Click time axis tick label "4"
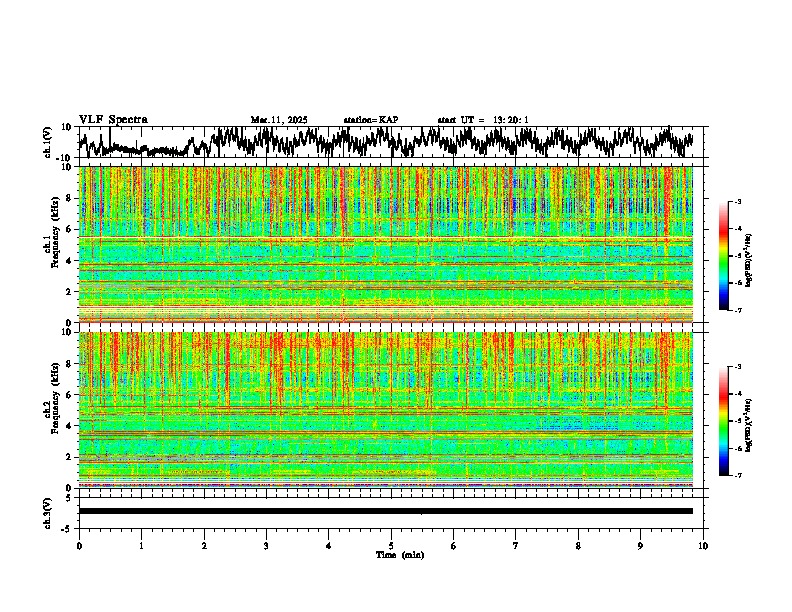This screenshot has width=792, height=612. tap(329, 546)
